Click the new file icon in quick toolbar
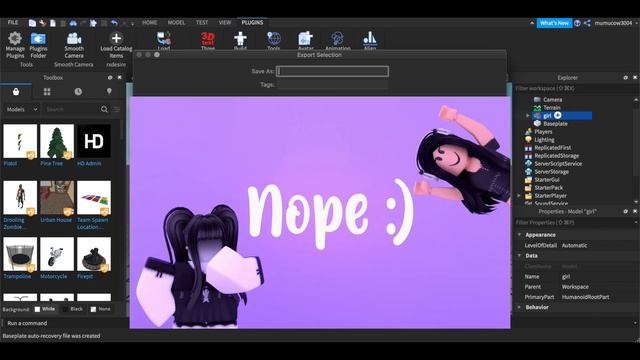 (x=53, y=23)
